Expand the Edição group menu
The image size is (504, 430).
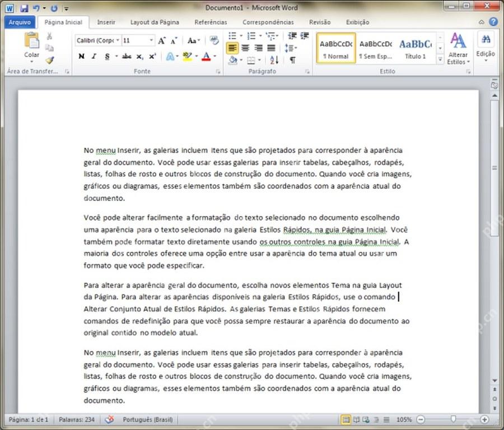pos(486,48)
